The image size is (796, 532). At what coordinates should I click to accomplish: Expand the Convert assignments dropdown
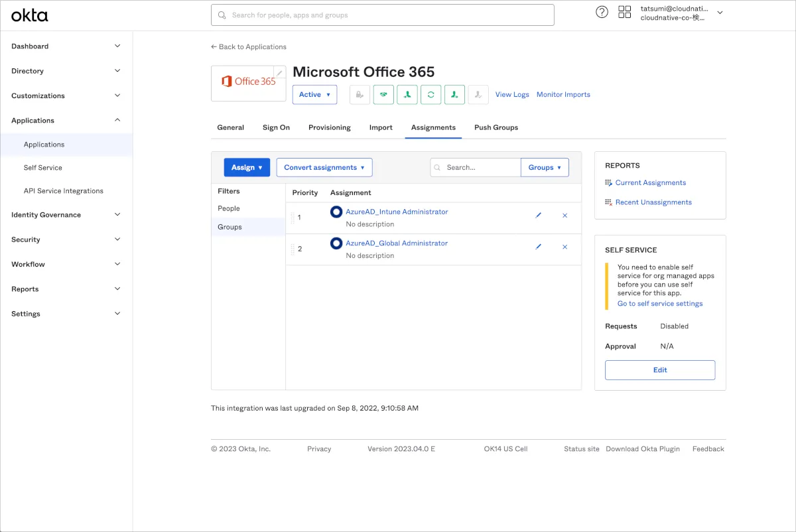click(x=324, y=168)
